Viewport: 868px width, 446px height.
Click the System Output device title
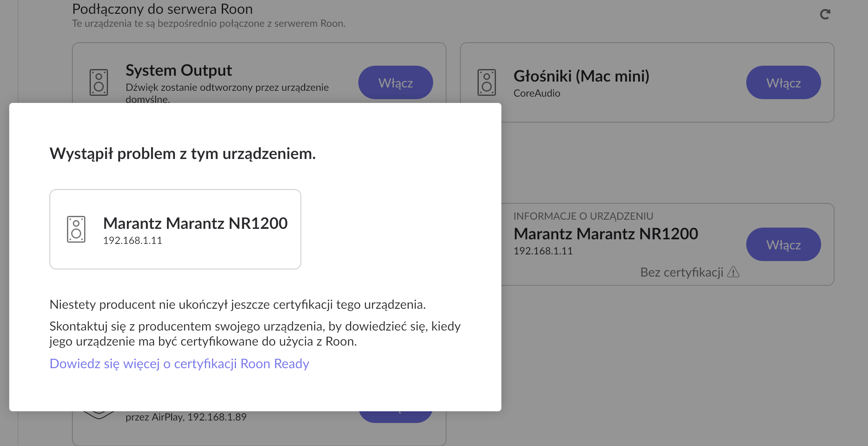coord(179,70)
